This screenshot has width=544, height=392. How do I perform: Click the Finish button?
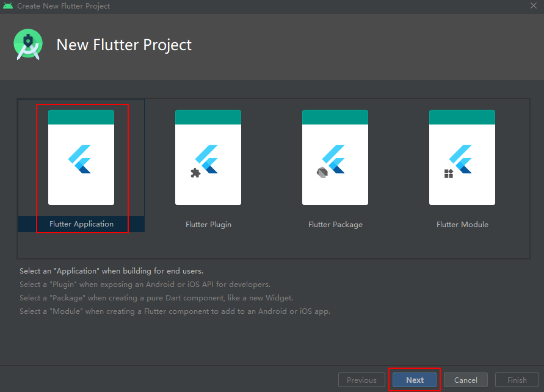(517, 379)
